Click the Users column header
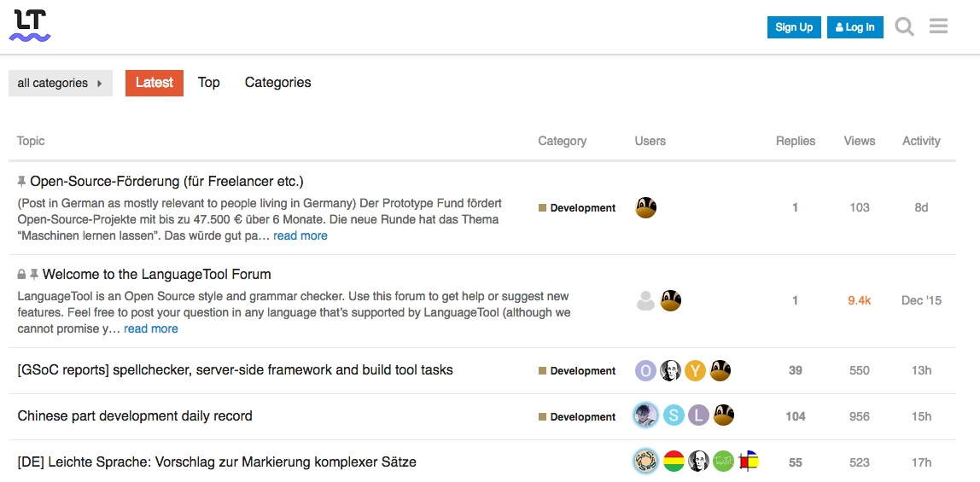 tap(650, 141)
